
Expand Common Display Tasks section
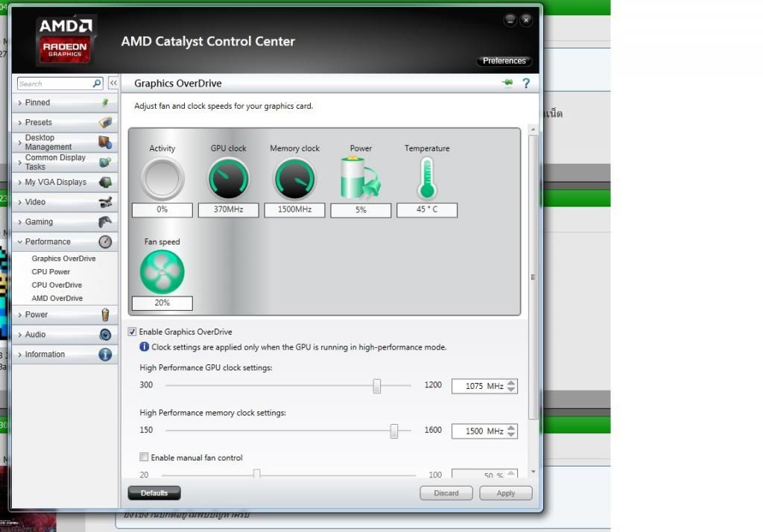(x=19, y=162)
